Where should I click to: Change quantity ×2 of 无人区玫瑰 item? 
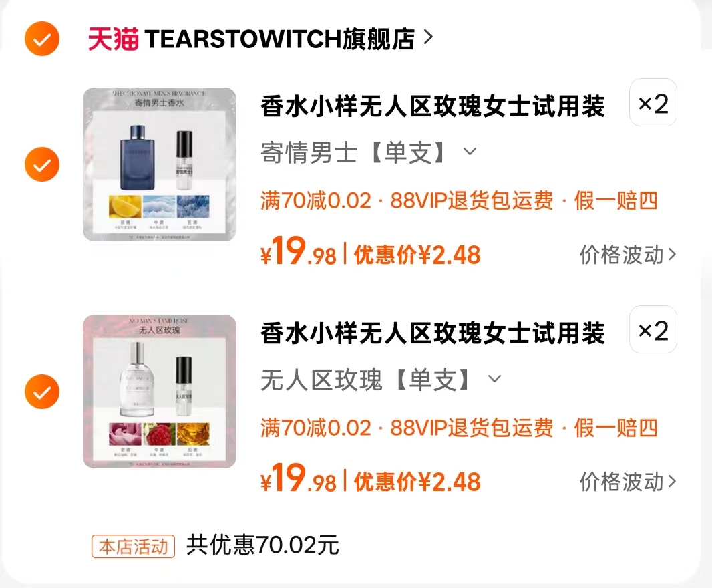point(653,329)
